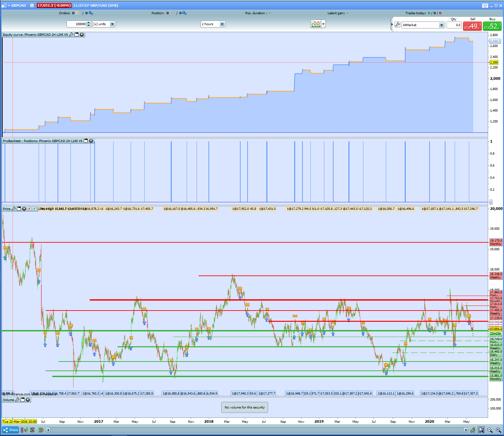Zoom out the chart
Viewport: 504px width, 436px height.
490,430
